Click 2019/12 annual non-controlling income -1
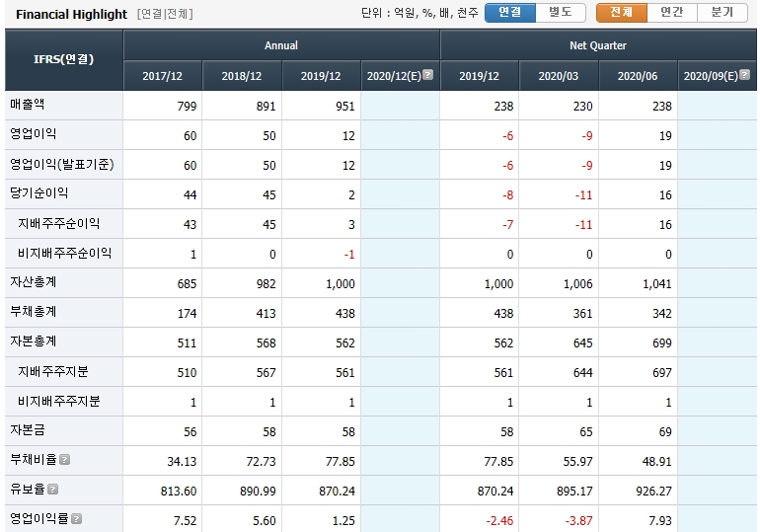Image resolution: width=760 pixels, height=532 pixels. pyautogui.click(x=349, y=255)
